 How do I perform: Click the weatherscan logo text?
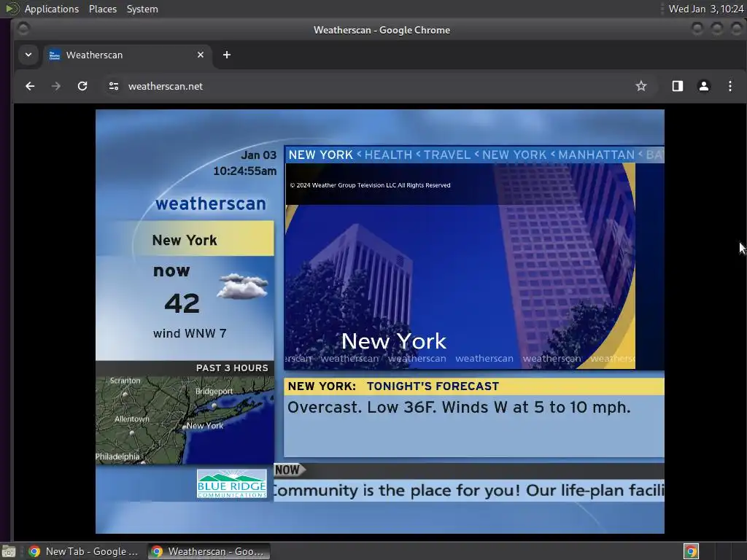point(211,203)
